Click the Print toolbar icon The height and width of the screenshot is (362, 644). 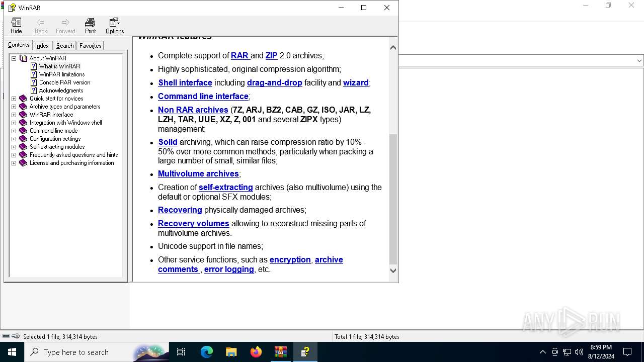point(90,26)
